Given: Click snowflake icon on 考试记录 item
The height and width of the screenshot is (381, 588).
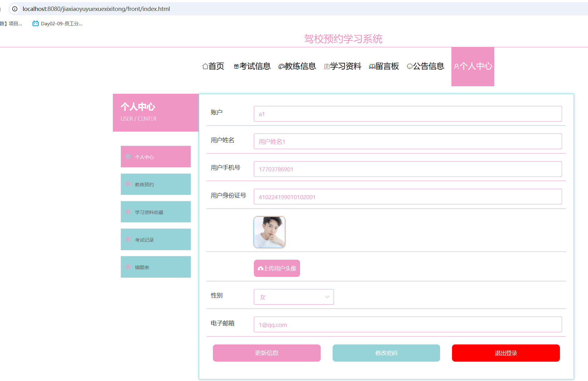Looking at the screenshot, I should point(128,239).
